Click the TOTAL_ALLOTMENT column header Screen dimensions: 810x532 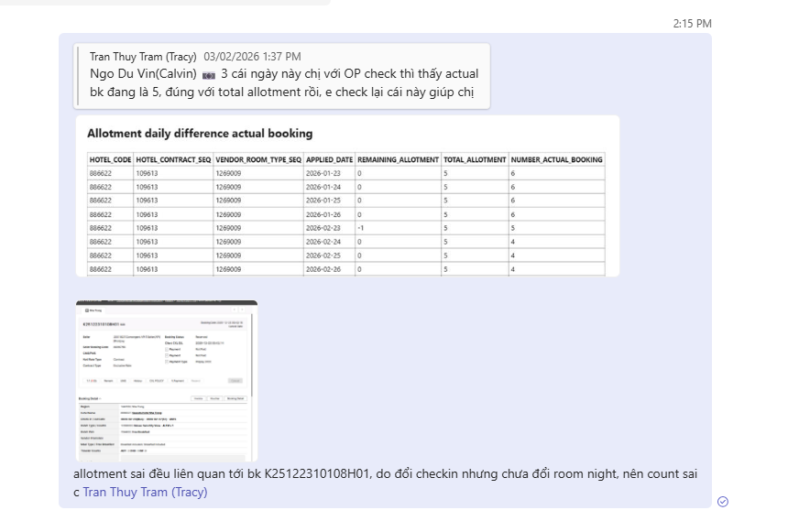(x=475, y=159)
